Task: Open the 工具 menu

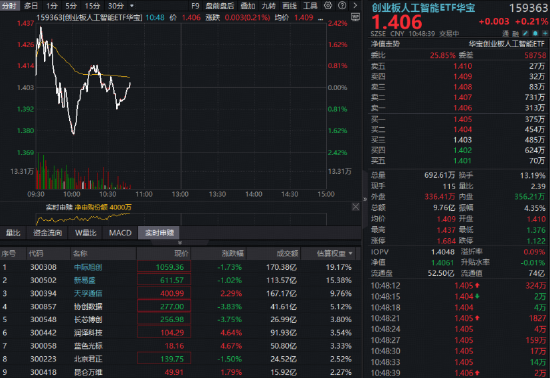Action: (310, 6)
